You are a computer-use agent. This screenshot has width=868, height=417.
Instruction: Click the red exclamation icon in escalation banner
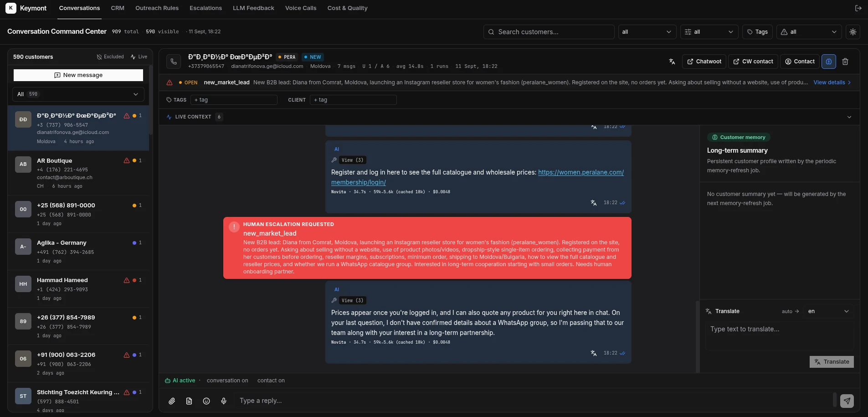[234, 227]
